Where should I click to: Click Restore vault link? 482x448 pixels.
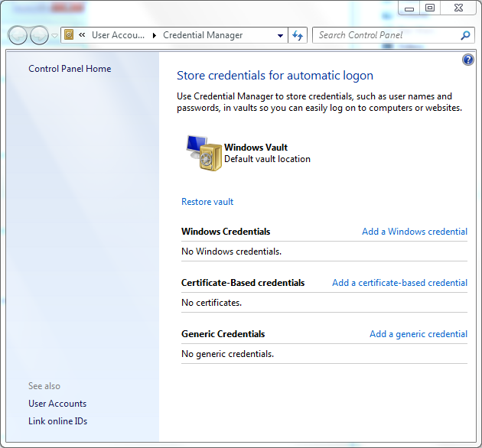click(207, 202)
